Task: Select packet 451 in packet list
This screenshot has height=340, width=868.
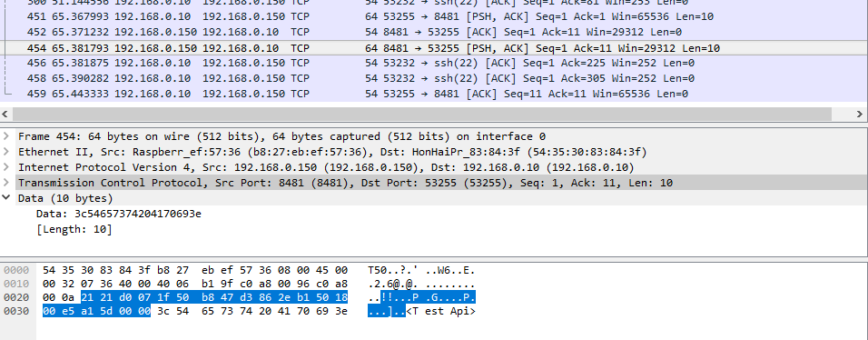Action: tap(434, 16)
